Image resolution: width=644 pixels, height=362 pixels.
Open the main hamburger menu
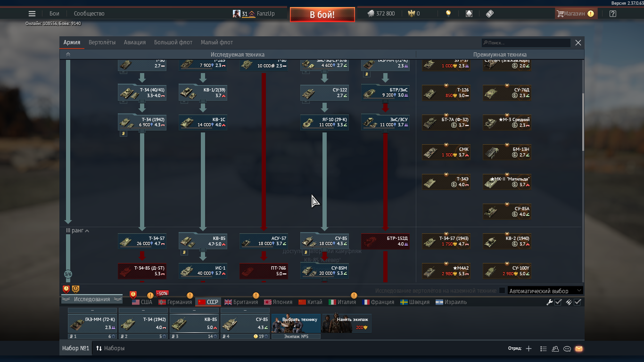point(32,14)
